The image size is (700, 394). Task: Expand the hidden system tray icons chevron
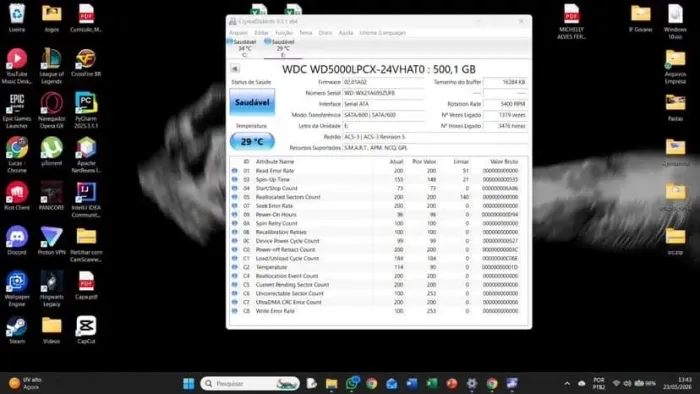point(567,383)
